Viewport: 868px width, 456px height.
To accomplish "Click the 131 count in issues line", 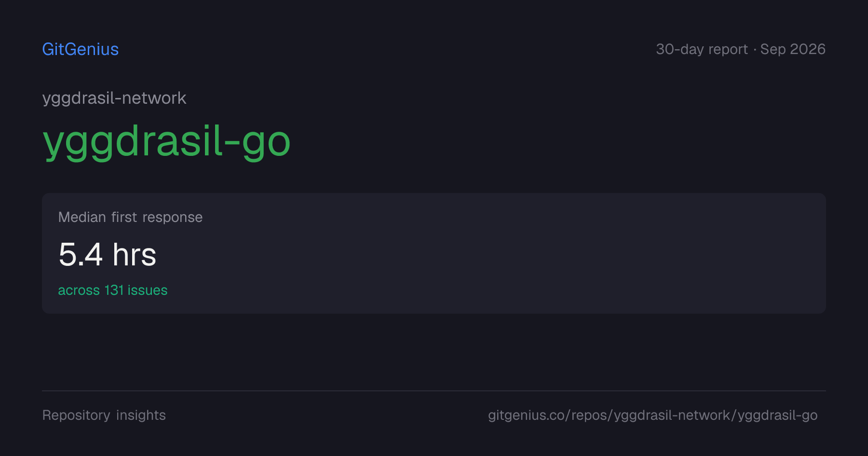I will pyautogui.click(x=114, y=290).
